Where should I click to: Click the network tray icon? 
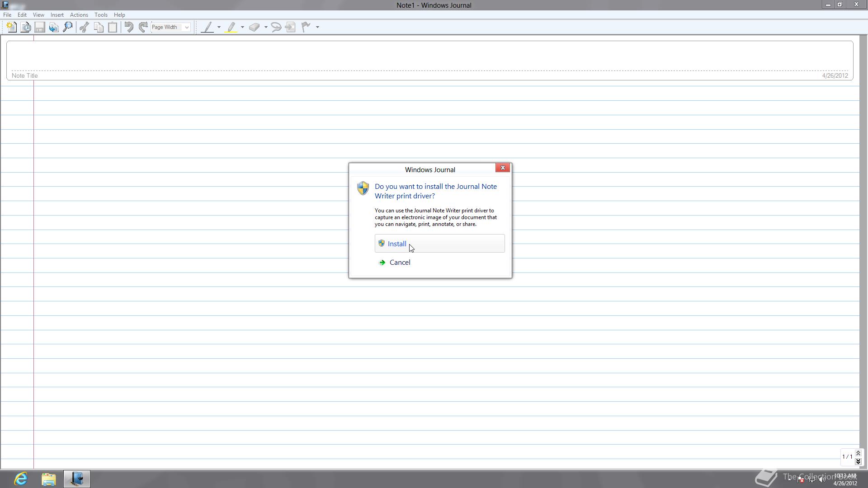coord(811,479)
